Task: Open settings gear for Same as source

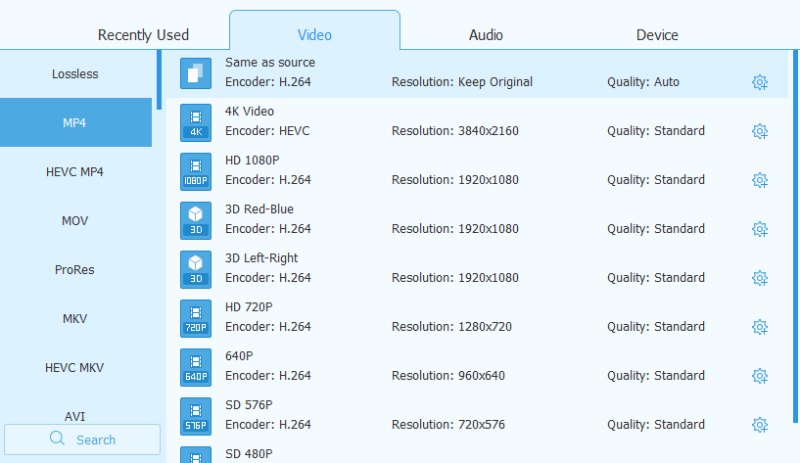Action: coord(760,82)
